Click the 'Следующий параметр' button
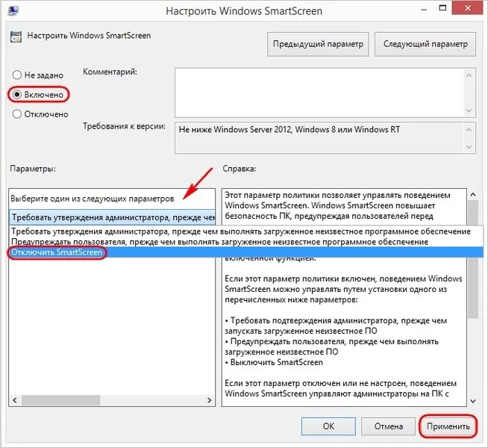Screen dimensions: 488x448 click(425, 44)
